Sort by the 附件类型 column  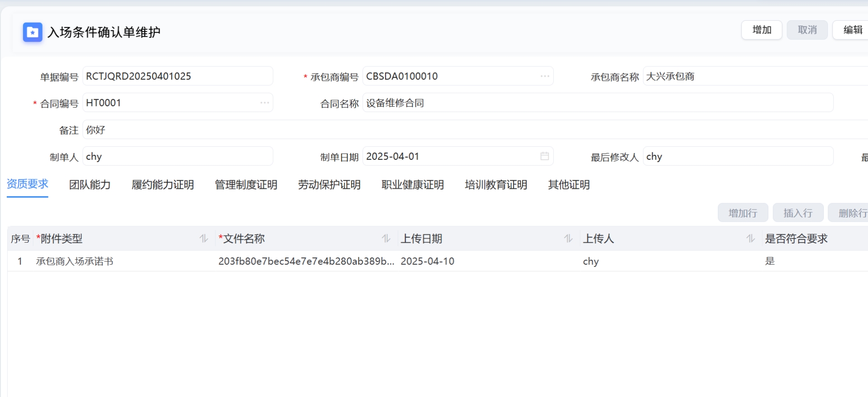pyautogui.click(x=204, y=238)
